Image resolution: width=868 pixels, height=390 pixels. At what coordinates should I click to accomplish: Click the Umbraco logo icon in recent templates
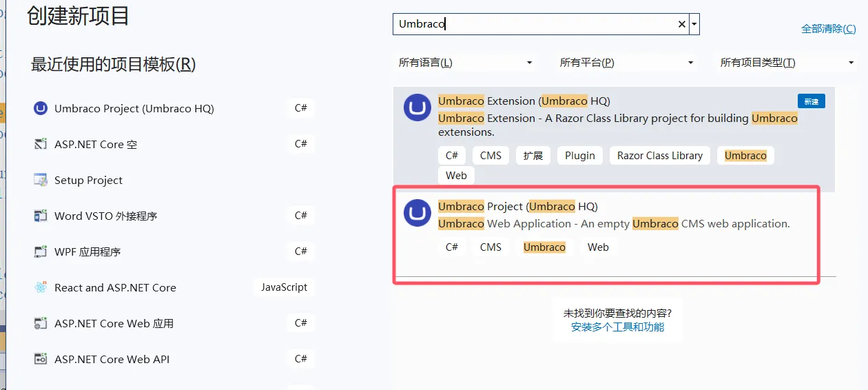click(41, 108)
